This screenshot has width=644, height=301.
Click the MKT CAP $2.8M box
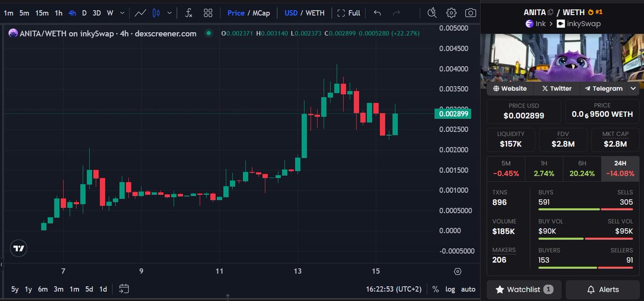pos(615,139)
